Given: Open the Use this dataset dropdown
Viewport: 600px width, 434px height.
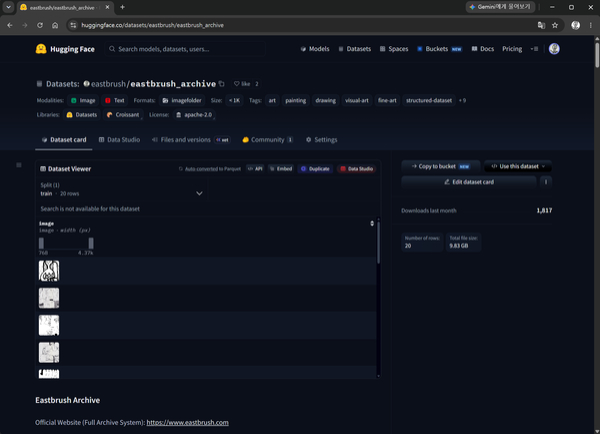Looking at the screenshot, I should click(x=518, y=166).
